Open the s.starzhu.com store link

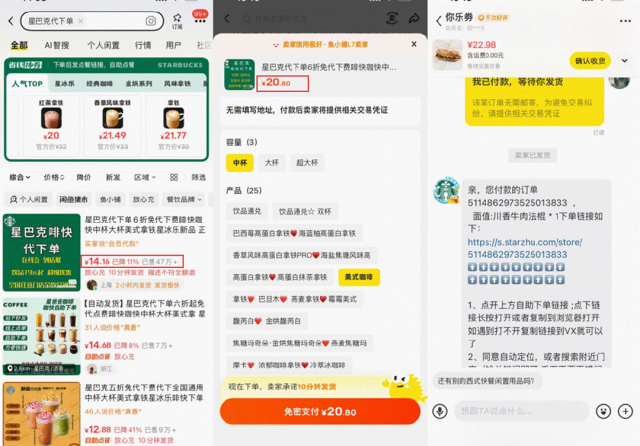coord(524,248)
